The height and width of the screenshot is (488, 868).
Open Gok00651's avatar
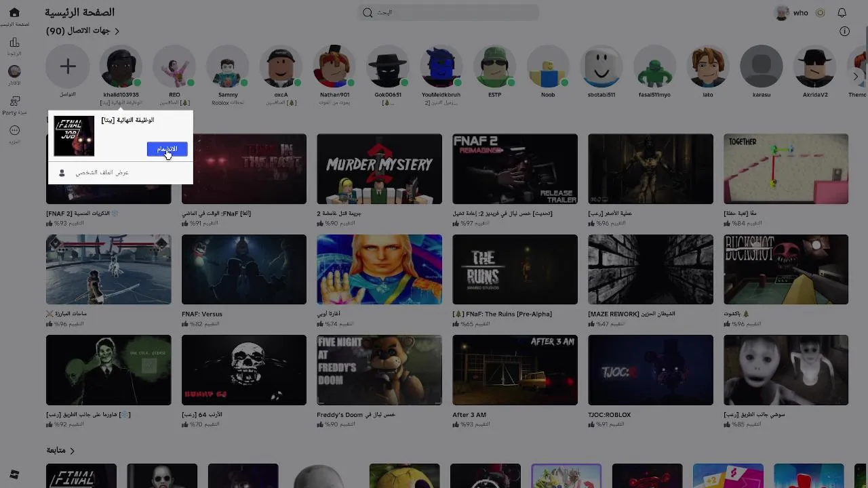pyautogui.click(x=388, y=66)
